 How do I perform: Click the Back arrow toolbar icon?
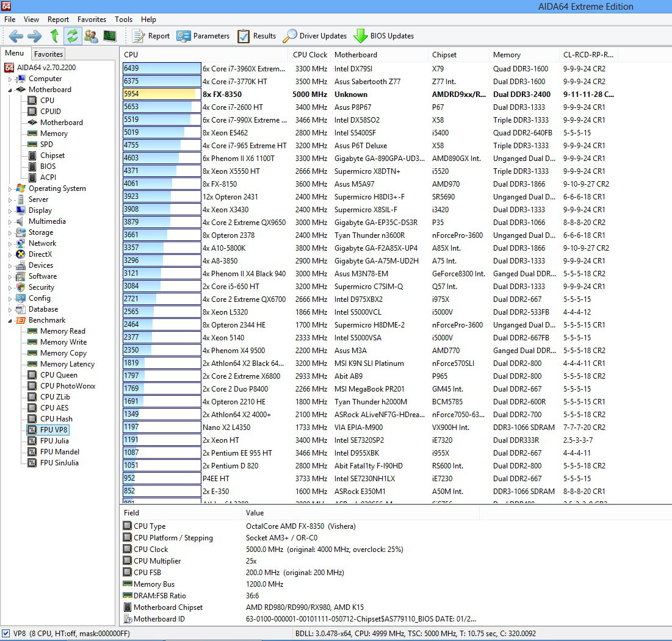pos(16,36)
